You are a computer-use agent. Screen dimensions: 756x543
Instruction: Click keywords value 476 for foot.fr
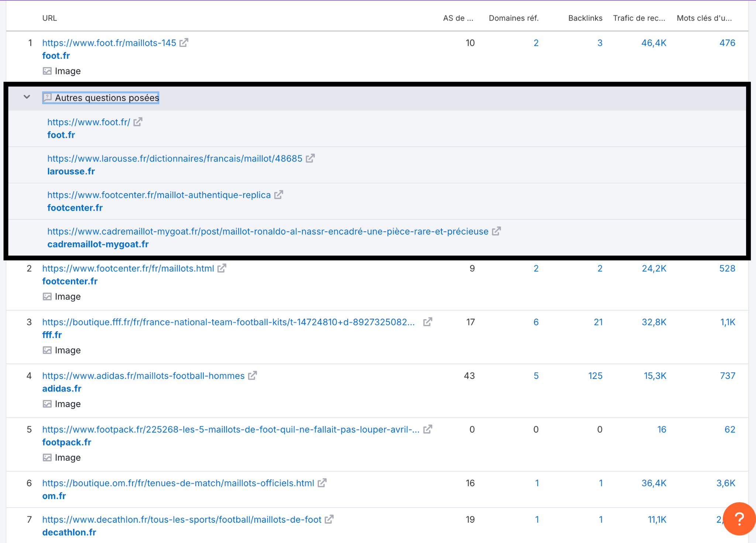click(x=727, y=43)
